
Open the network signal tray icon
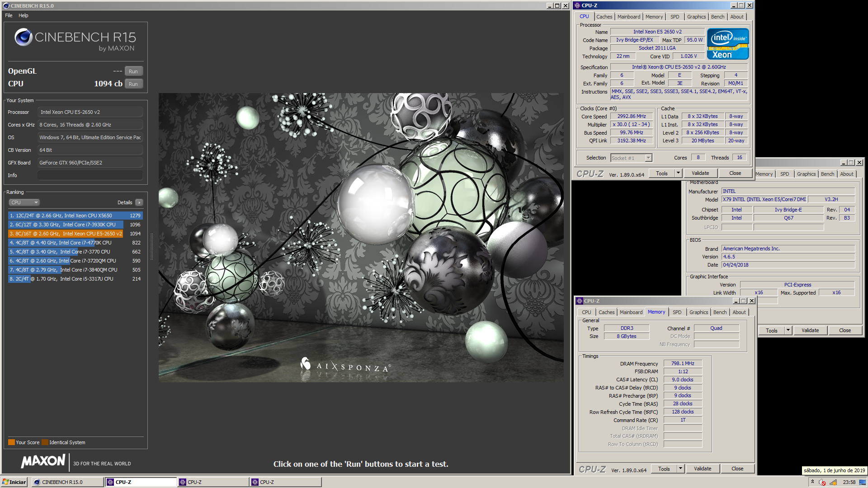coord(833,482)
